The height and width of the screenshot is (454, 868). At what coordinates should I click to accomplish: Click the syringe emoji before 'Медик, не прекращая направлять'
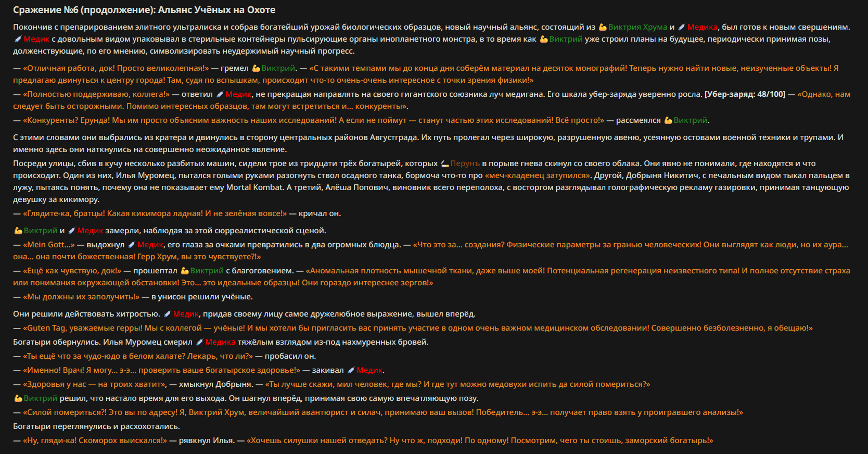[220, 94]
